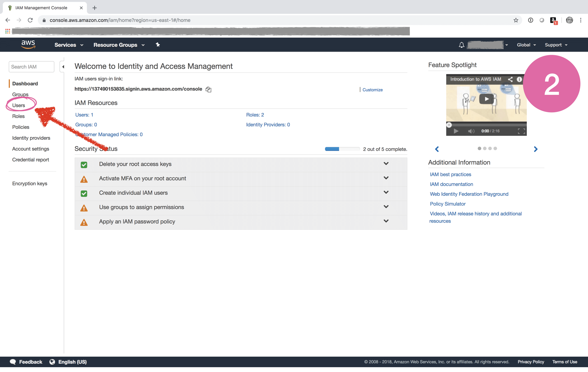Image resolution: width=588 pixels, height=372 pixels.
Task: Click the pin shortcut icon in AWS navbar
Action: pyautogui.click(x=158, y=45)
